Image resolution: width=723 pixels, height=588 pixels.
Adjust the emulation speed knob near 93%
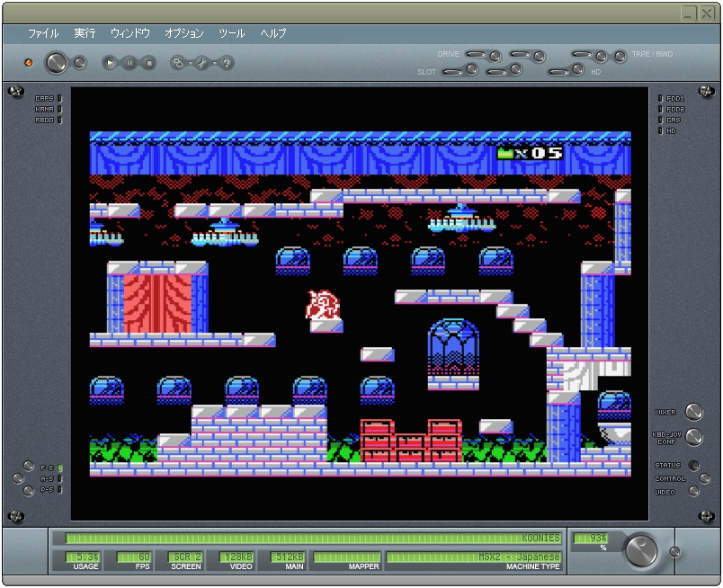coord(641,550)
